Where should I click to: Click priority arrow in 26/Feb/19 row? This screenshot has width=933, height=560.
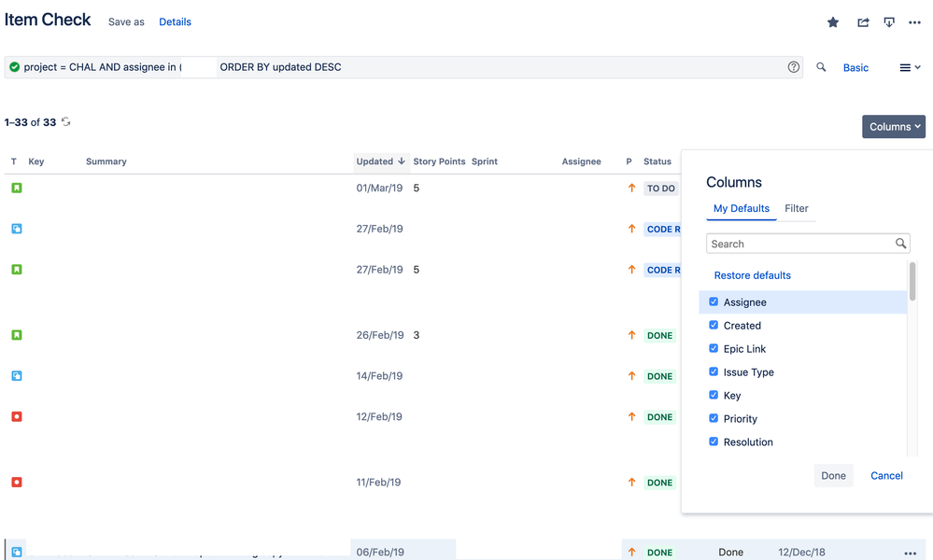[x=631, y=335]
